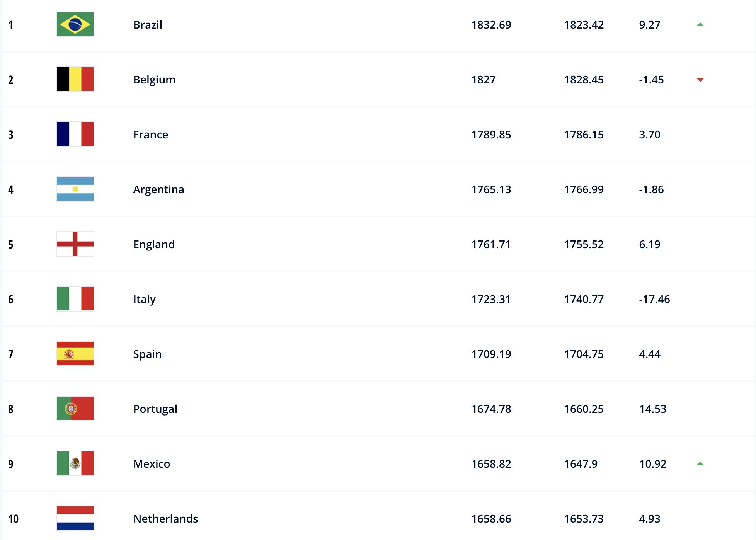The height and width of the screenshot is (540, 756).
Task: Click the France flag icon
Action: click(75, 134)
